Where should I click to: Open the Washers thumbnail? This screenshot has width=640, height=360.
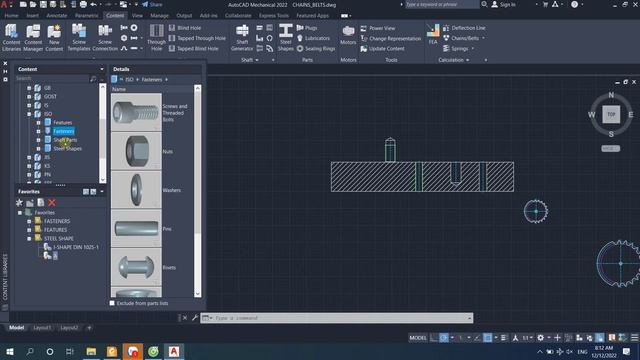pyautogui.click(x=136, y=189)
